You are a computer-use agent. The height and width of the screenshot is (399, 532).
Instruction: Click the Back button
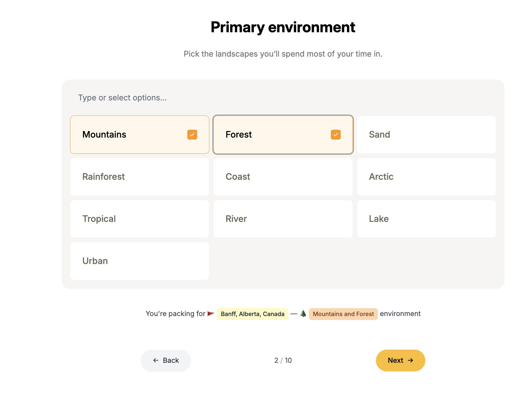[x=166, y=360]
